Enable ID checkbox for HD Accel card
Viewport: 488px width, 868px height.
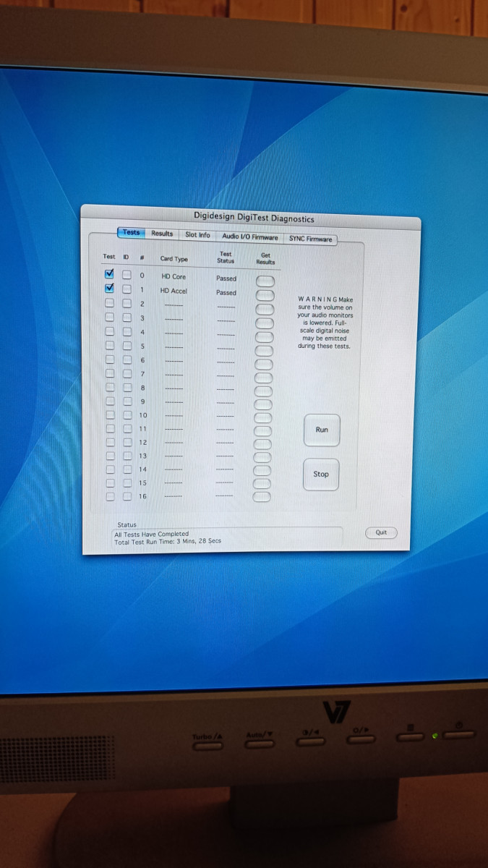[127, 289]
